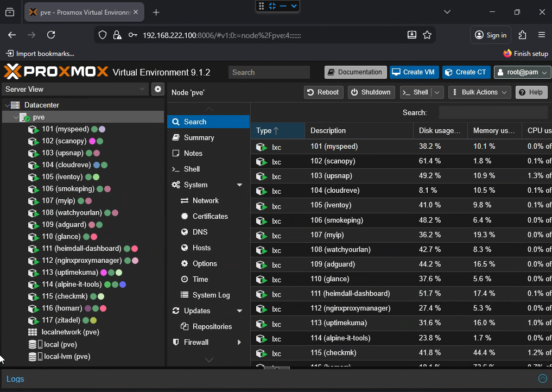Click the download page icon in address bar
Image resolution: width=552 pixels, height=392 pixels.
point(412,35)
